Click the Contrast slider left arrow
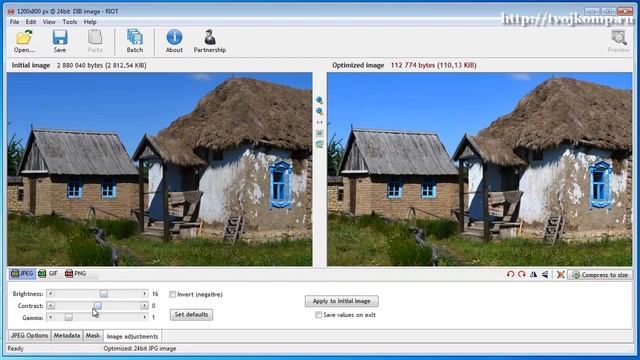This screenshot has width=640, height=360. [50, 306]
